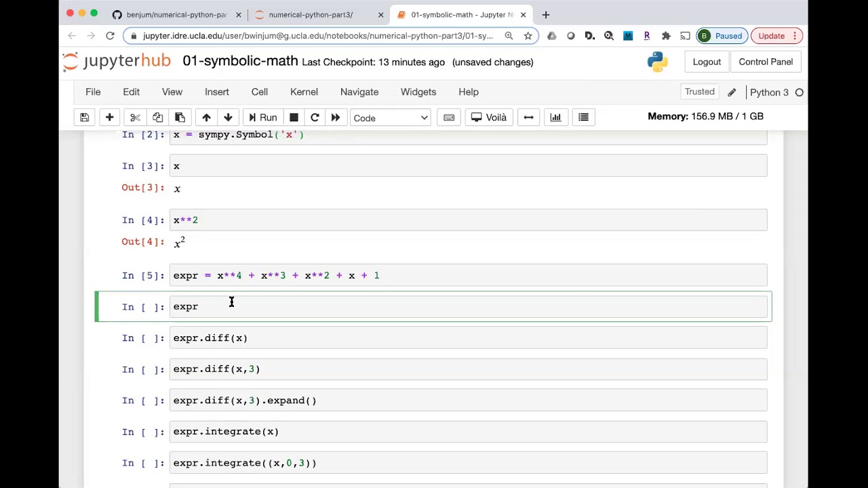
Task: Open the Edit menu
Action: [131, 91]
